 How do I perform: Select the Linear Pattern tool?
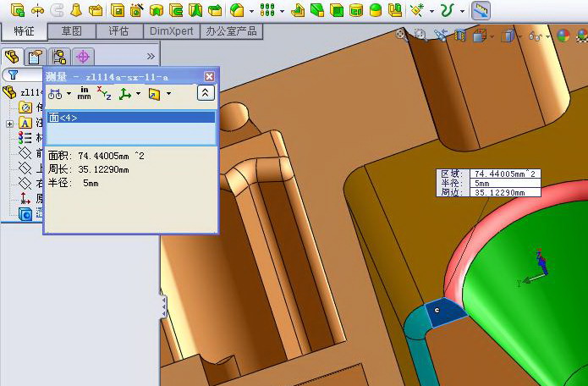(267, 10)
